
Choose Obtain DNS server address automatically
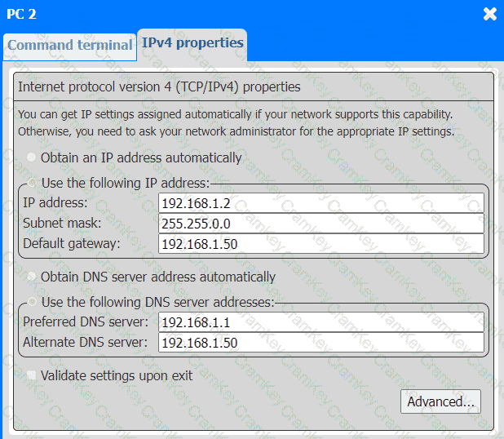tap(32, 277)
